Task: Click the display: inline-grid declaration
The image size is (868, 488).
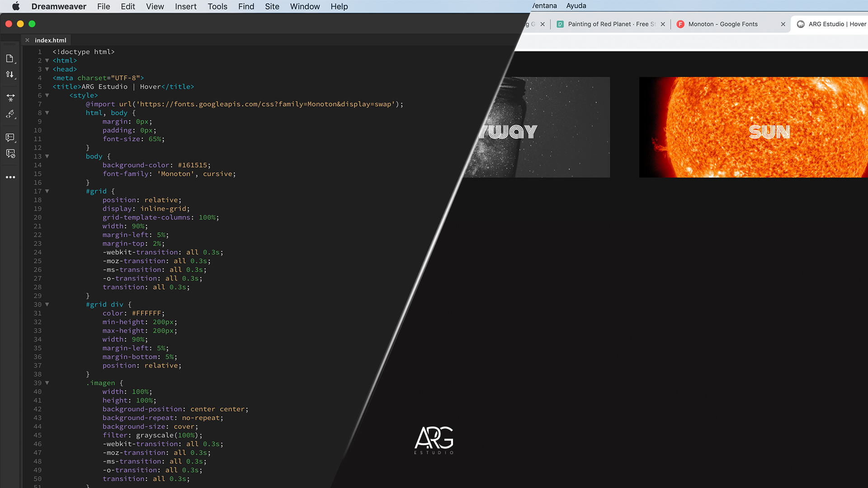Action: (x=146, y=209)
